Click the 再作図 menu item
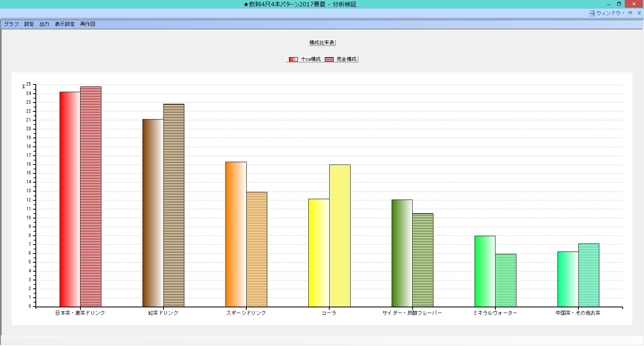Viewport: 644px width, 346px height. point(88,24)
